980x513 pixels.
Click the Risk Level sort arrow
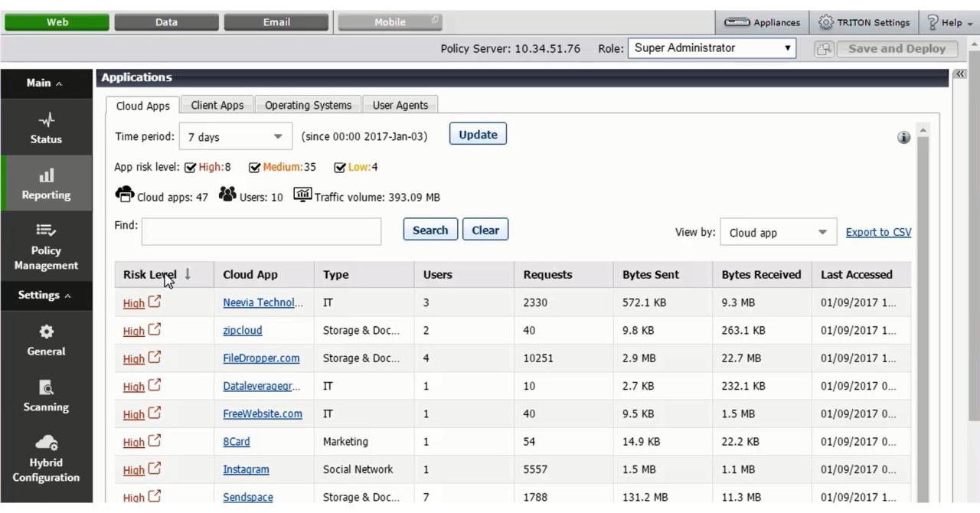(188, 273)
